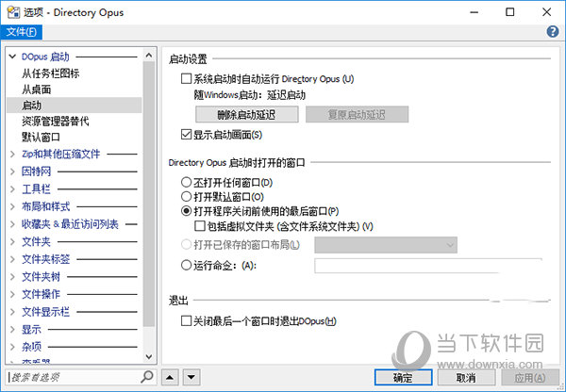
Task: Expand the 文件夹 category chevron
Action: (x=12, y=241)
